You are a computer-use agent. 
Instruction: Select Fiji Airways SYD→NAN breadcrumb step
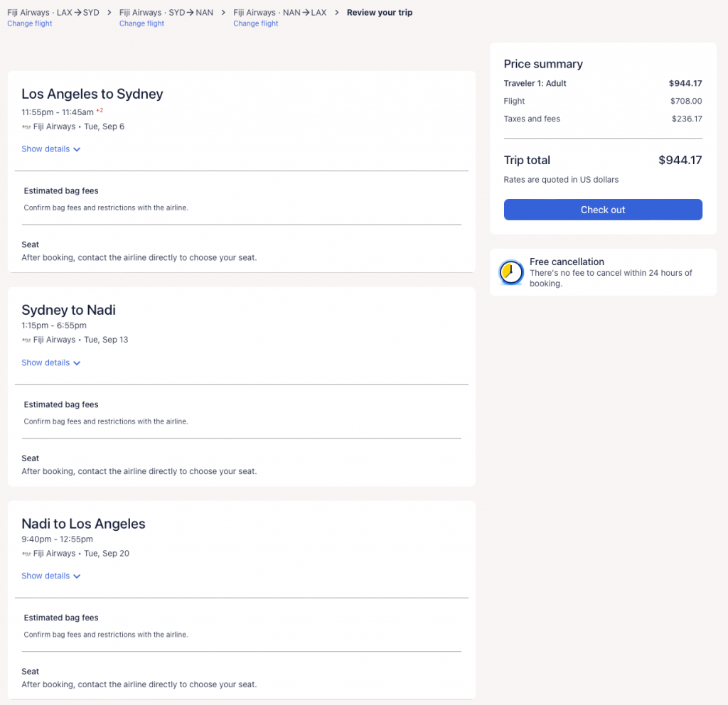pyautogui.click(x=166, y=12)
